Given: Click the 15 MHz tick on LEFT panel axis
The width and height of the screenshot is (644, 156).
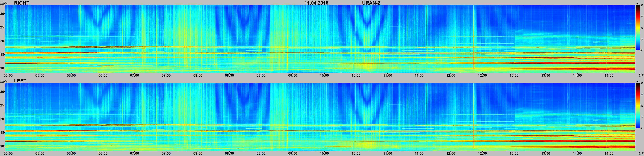Looking at the screenshot, I should point(2,132).
